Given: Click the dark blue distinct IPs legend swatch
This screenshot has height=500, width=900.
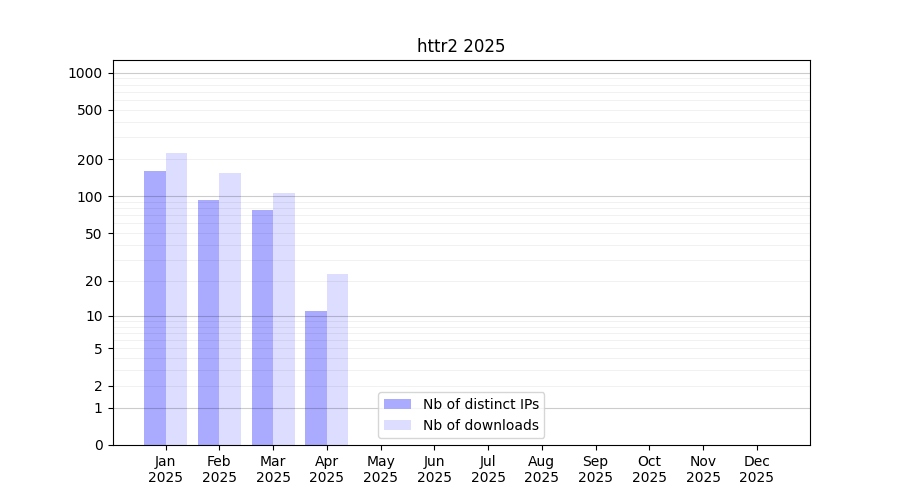Looking at the screenshot, I should pyautogui.click(x=397, y=404).
